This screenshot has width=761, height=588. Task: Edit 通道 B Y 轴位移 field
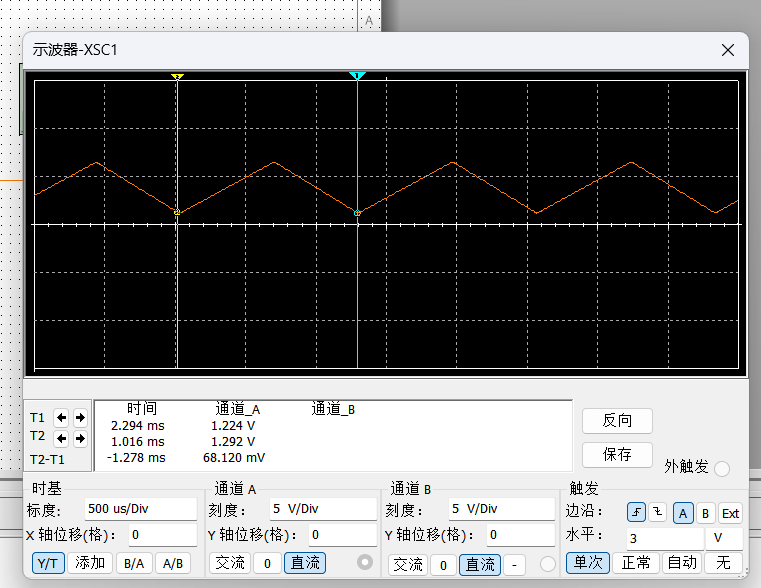click(521, 535)
